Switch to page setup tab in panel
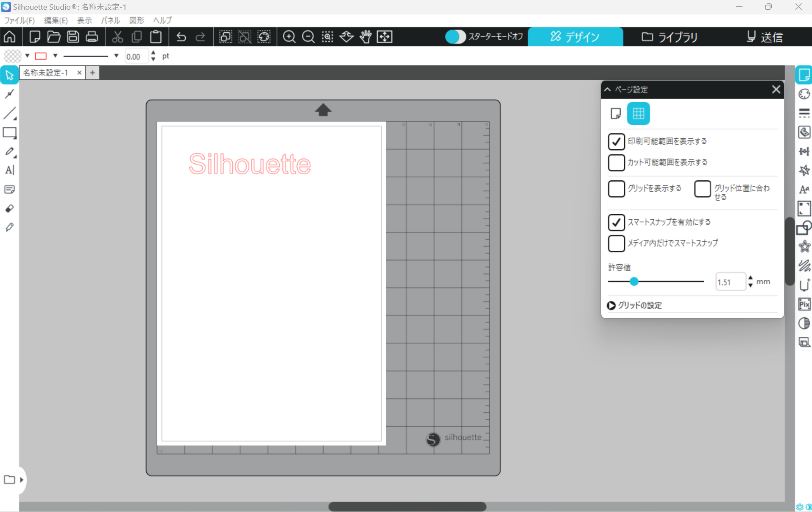Viewport: 812px width, 512px height. 616,114
